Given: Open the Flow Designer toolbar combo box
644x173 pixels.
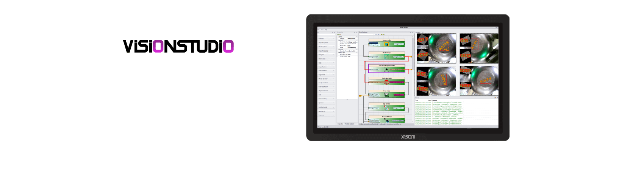Looking at the screenshot, I should [x=367, y=34].
